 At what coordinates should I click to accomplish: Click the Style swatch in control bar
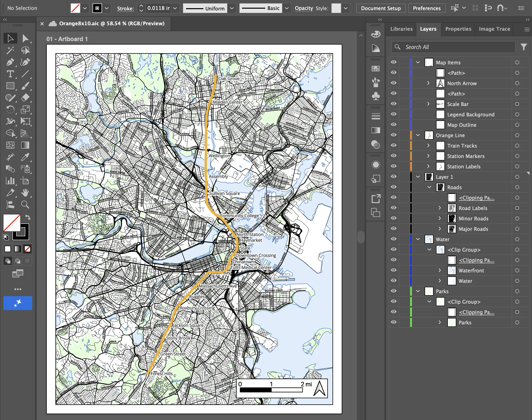pos(336,8)
